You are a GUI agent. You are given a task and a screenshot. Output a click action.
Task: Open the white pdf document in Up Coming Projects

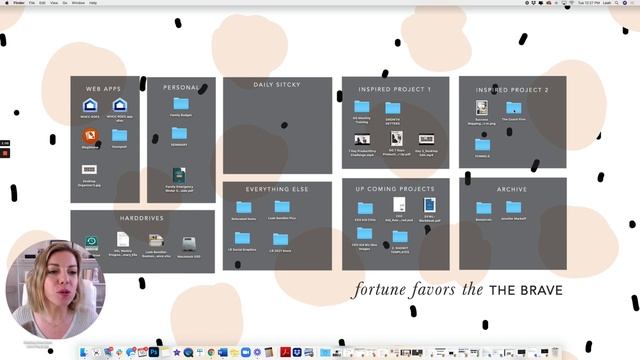(399, 205)
